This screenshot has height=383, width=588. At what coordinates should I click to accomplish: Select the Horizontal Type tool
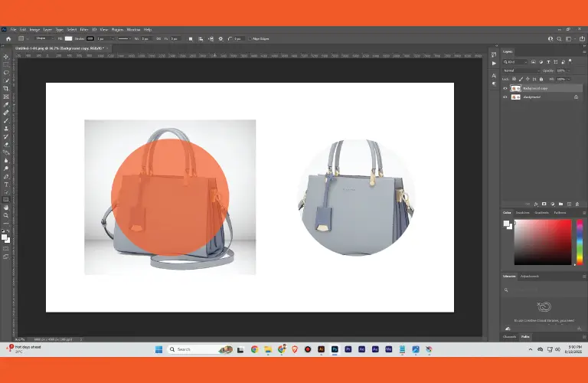click(x=6, y=185)
